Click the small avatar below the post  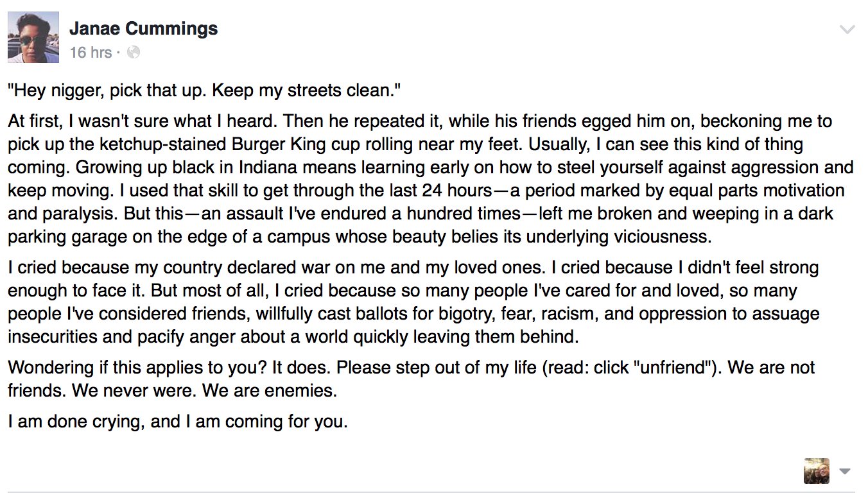pos(817,471)
